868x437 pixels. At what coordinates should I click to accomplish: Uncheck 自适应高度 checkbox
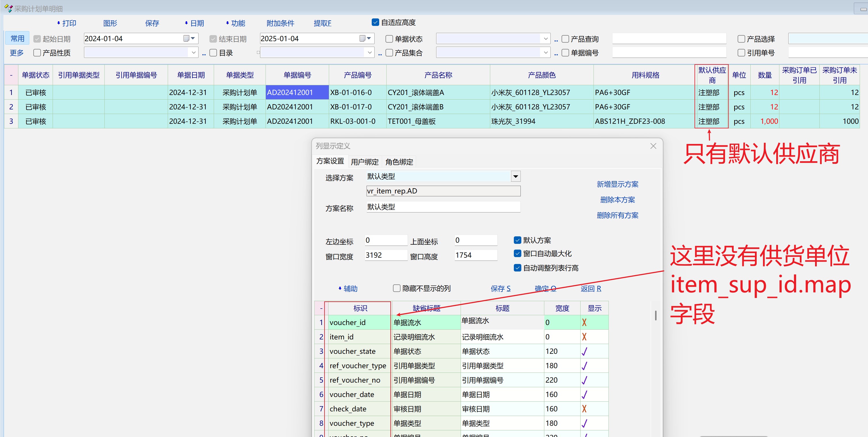pos(375,22)
